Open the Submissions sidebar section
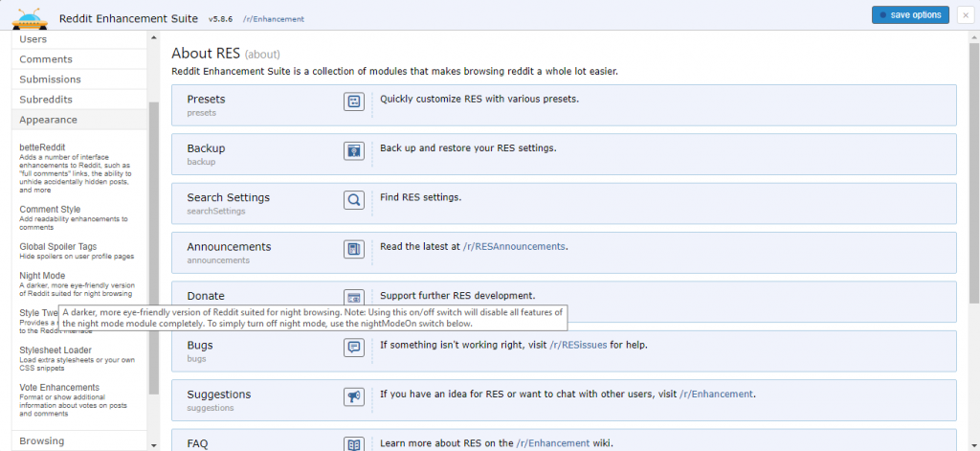 click(50, 79)
